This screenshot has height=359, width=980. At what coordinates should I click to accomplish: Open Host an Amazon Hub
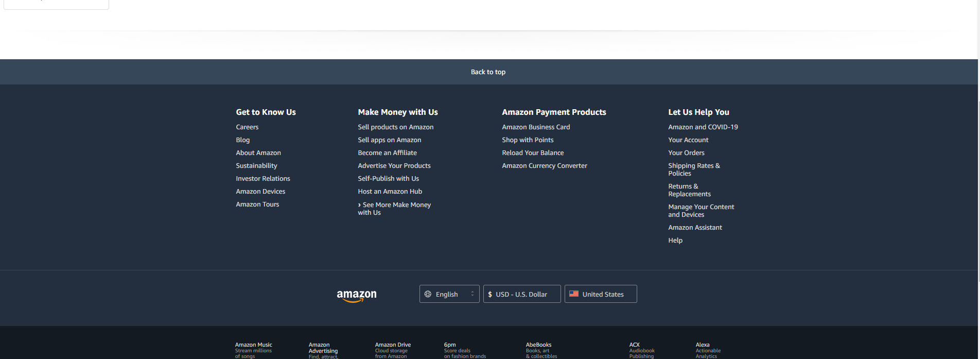390,192
